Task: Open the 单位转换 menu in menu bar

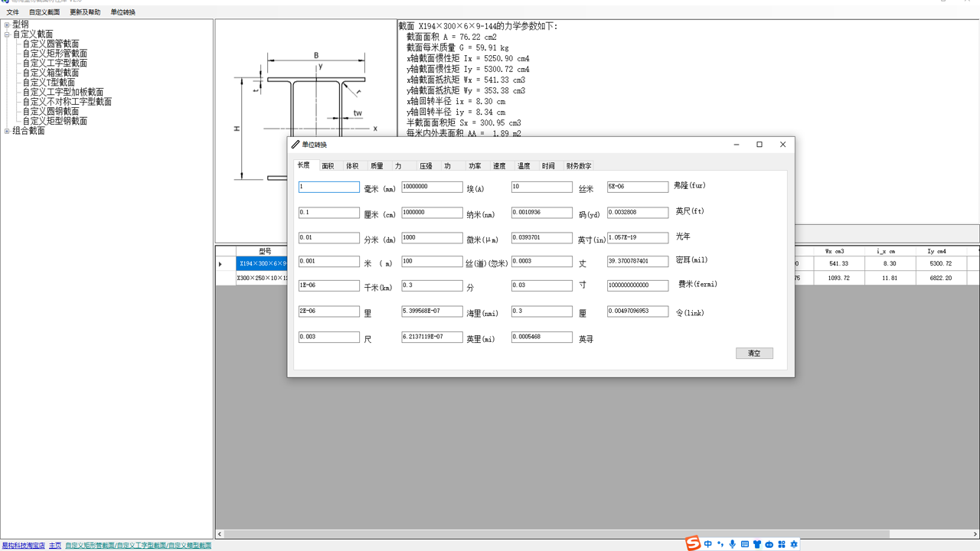Action: click(122, 12)
